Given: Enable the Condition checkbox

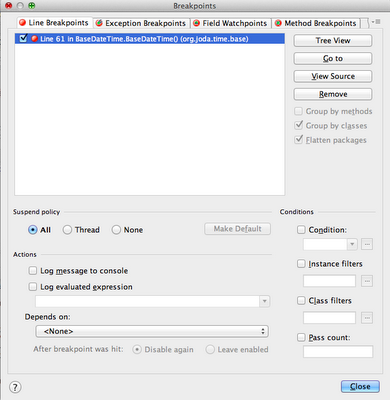Looking at the screenshot, I should click(x=301, y=230).
